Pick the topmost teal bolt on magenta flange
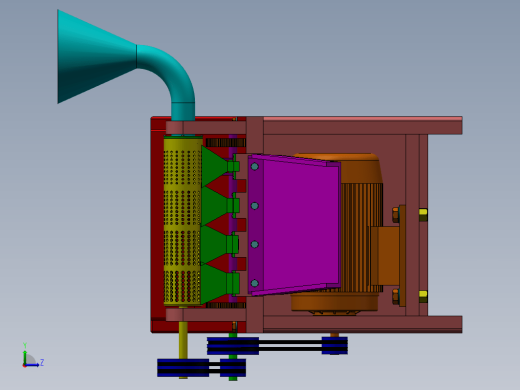Viewport: 520px width, 390px height. click(255, 166)
